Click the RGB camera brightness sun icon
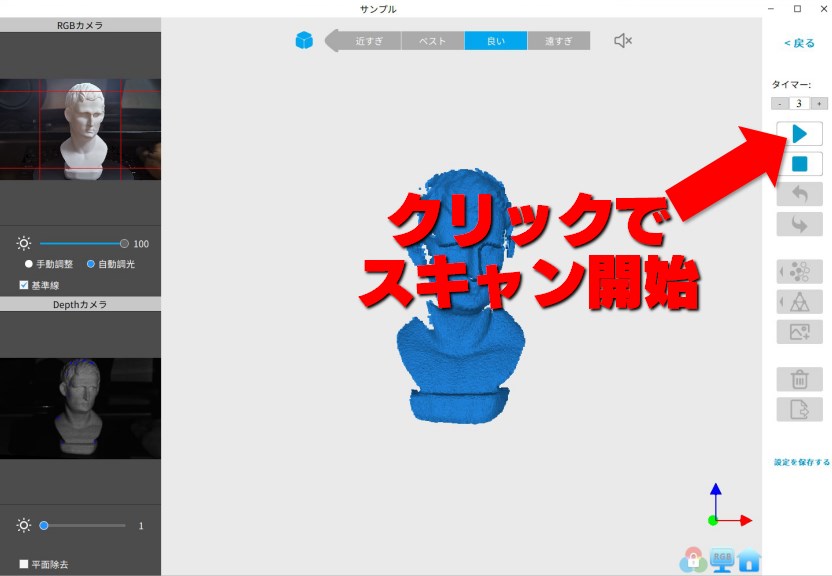The height and width of the screenshot is (576, 832). point(24,243)
